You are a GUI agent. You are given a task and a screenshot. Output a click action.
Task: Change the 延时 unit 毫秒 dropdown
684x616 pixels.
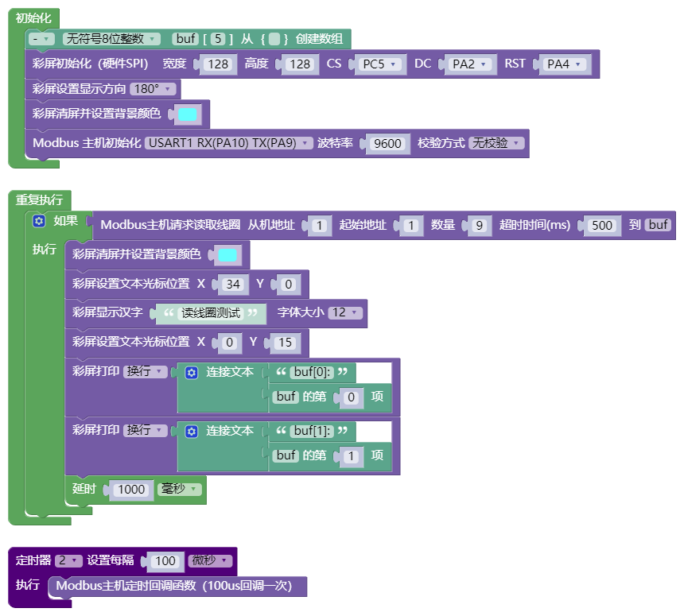pos(179,489)
